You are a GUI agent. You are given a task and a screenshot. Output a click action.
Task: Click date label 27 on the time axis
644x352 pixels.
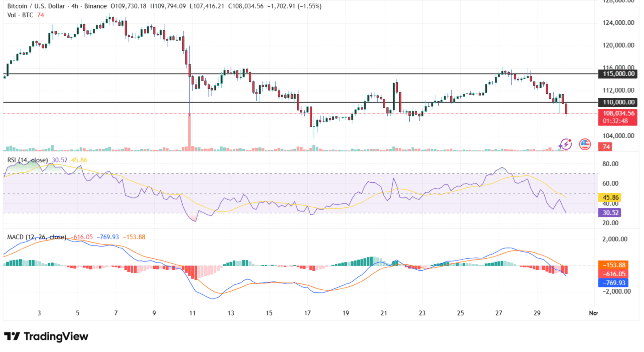(499, 313)
